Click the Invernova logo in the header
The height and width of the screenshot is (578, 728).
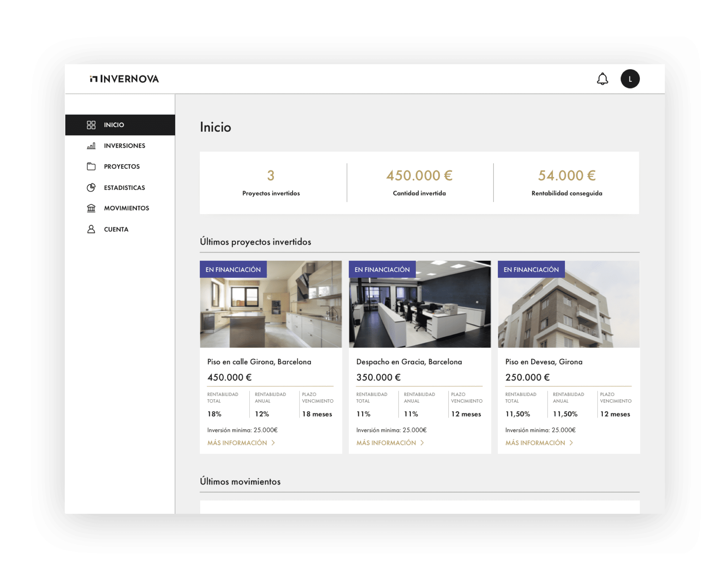click(x=124, y=79)
